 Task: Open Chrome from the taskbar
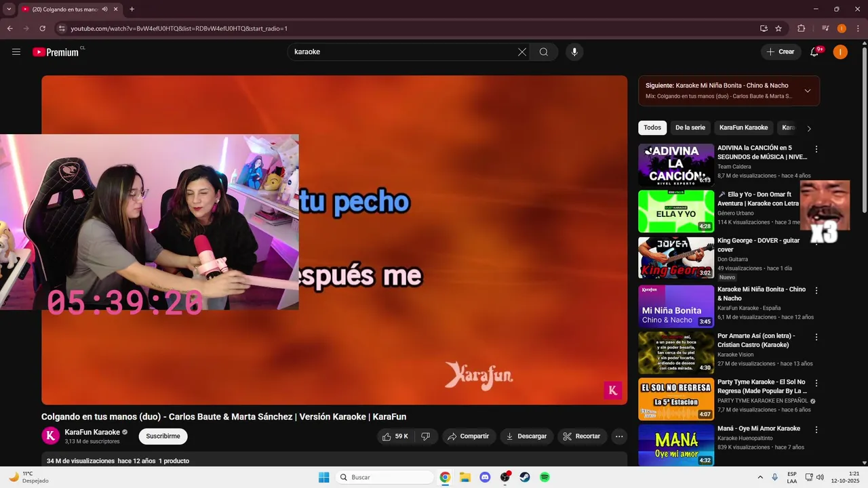(x=445, y=477)
